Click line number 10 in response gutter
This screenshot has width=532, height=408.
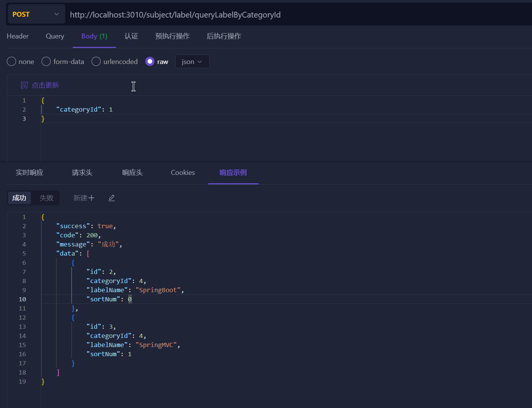(23, 299)
